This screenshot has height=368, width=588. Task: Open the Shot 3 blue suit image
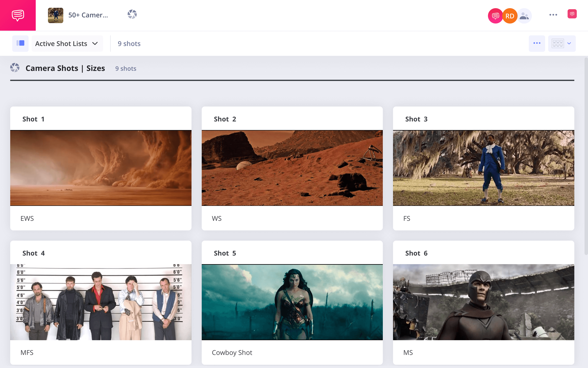click(483, 168)
